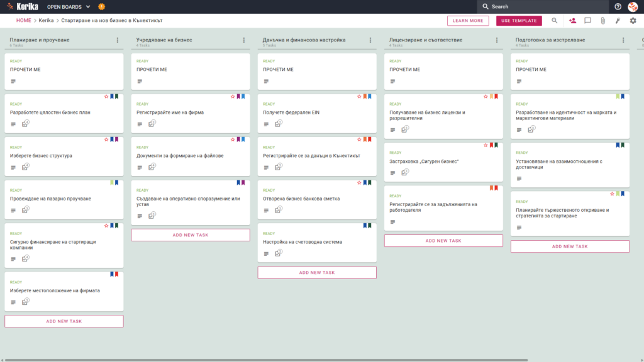Click the Планиране и проучване column title
The height and width of the screenshot is (362, 644).
(x=40, y=40)
